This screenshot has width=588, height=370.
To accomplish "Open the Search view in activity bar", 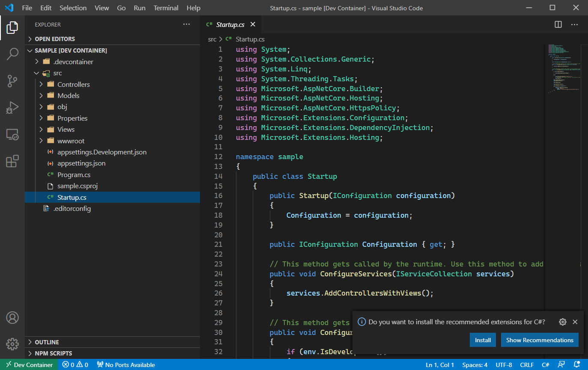I will pyautogui.click(x=12, y=54).
